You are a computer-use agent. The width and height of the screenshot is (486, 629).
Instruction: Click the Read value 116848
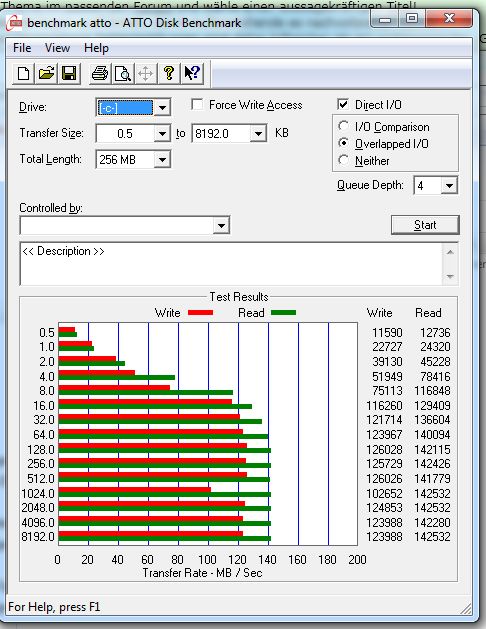[432, 391]
